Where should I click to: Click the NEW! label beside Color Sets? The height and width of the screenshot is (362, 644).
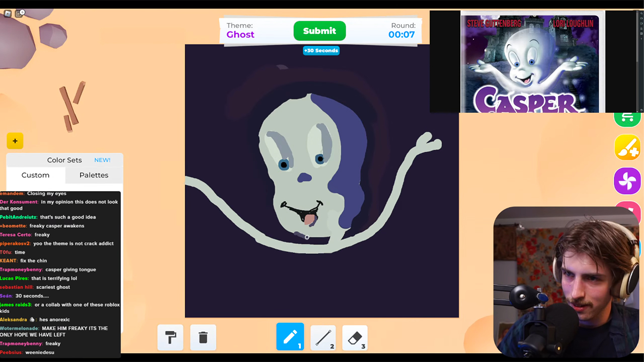pyautogui.click(x=102, y=160)
